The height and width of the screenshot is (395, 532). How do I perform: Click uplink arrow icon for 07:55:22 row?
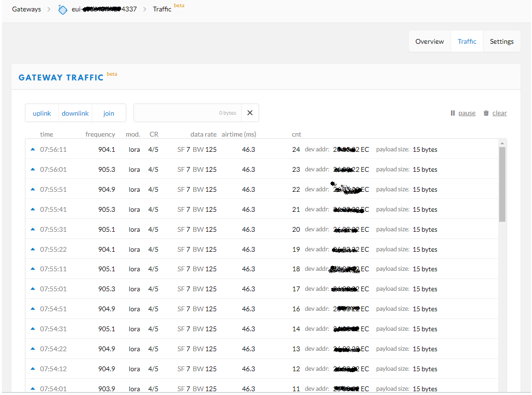pos(33,249)
